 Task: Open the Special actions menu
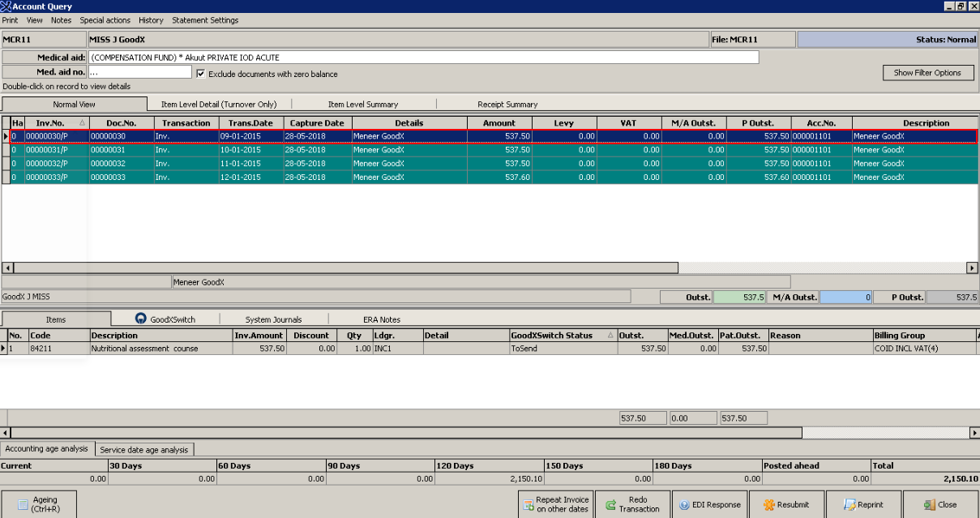coord(105,20)
